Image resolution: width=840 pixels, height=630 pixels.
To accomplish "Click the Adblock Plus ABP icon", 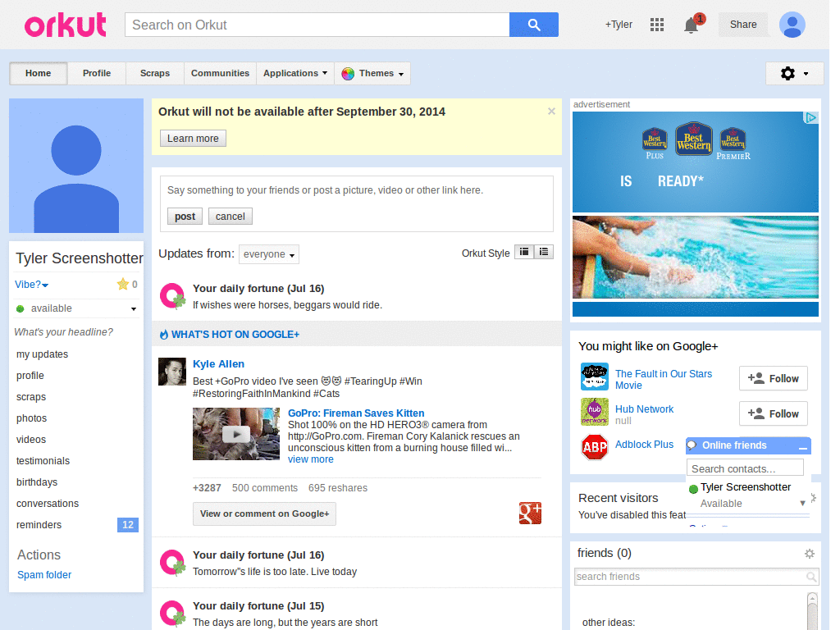I will click(595, 447).
